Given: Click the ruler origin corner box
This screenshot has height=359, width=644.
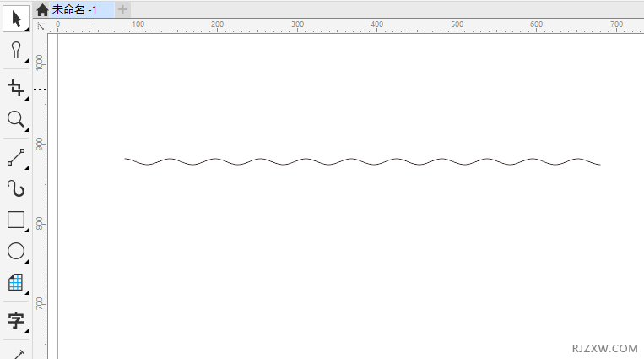Looking at the screenshot, I should (x=41, y=26).
